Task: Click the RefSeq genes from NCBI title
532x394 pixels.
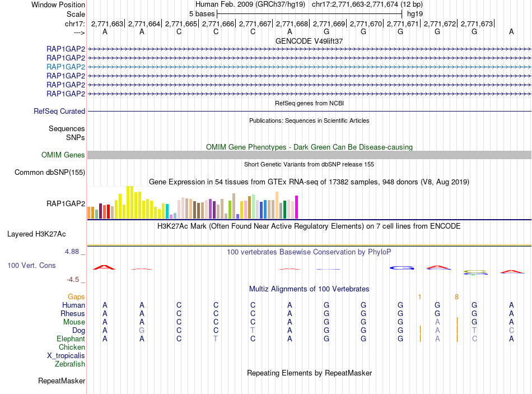Action: point(309,103)
